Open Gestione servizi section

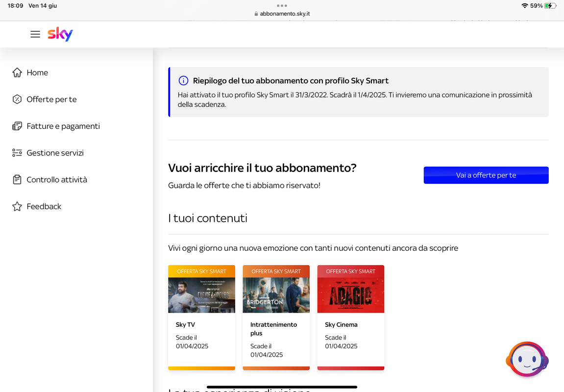coord(55,153)
